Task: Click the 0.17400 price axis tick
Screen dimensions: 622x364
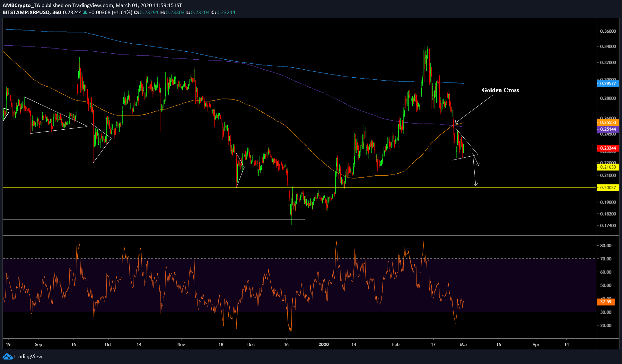Action: (608, 226)
